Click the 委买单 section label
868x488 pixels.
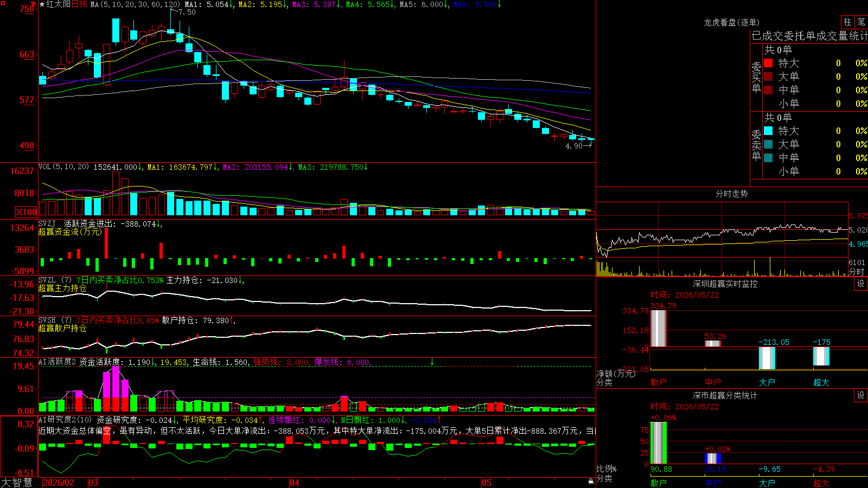tap(756, 78)
